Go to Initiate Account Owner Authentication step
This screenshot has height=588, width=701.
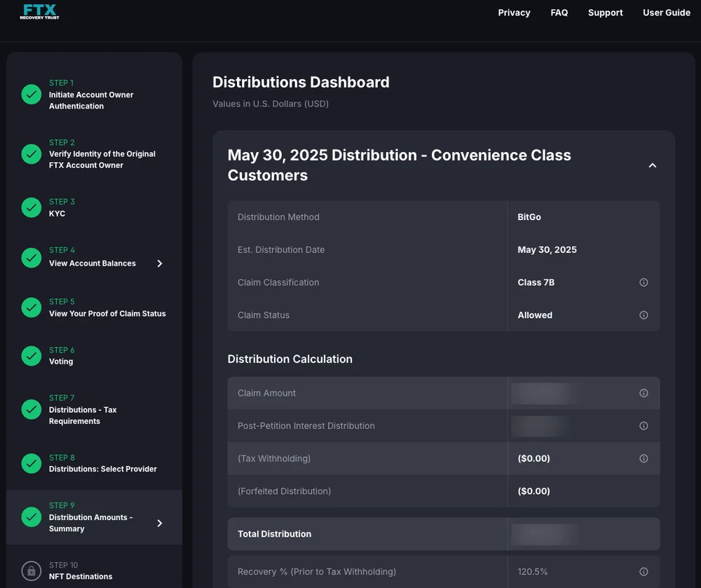91,100
